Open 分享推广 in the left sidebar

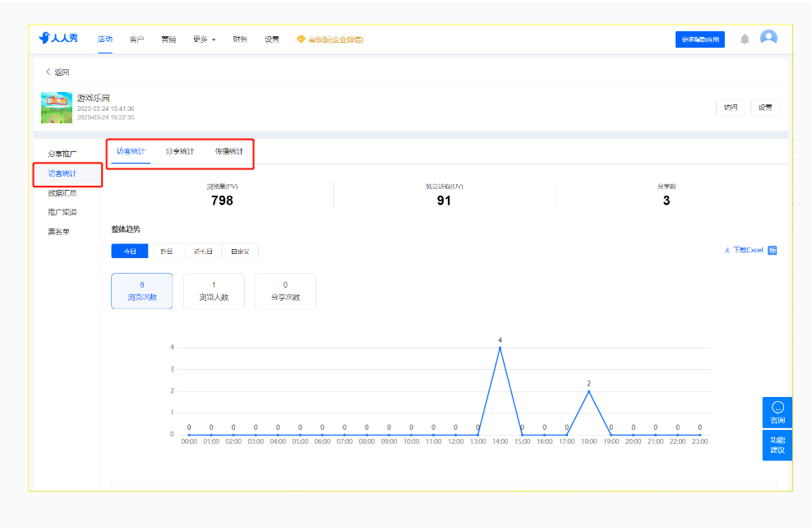(x=62, y=154)
